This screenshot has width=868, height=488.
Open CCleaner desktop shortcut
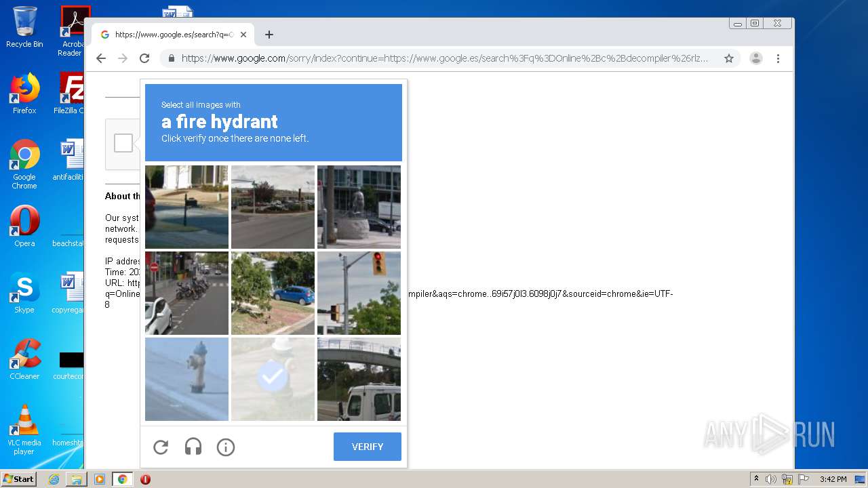point(24,359)
